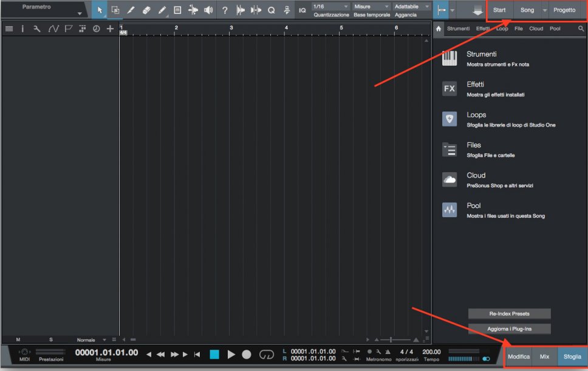This screenshot has height=371, width=588.
Task: Open the Base temporale Misure dropdown
Action: coord(371,7)
